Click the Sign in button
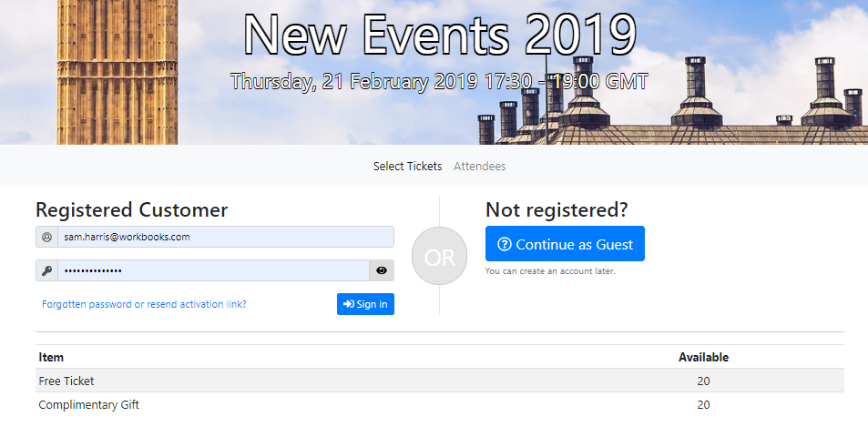Screen dimensions: 868x427 coord(365,304)
